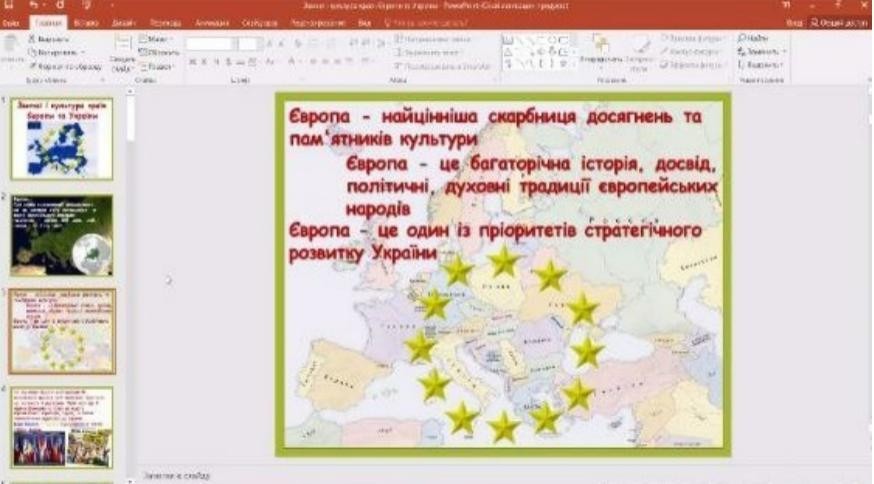Expand the Розділ section dropdown

tap(157, 66)
